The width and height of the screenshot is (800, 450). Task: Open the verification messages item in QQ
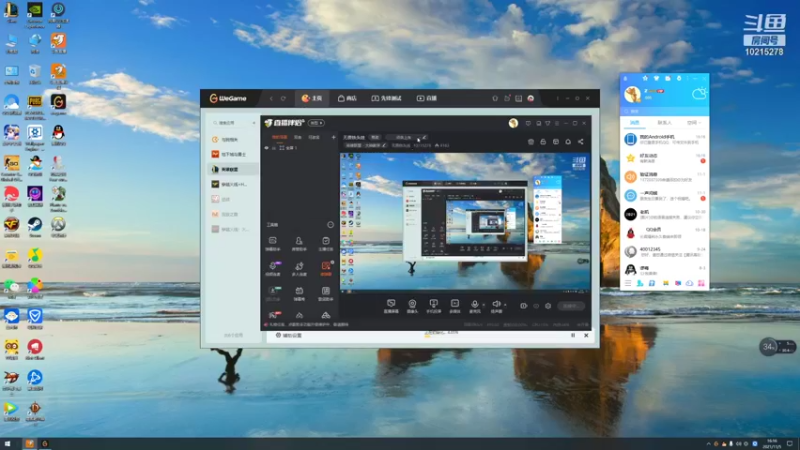click(664, 177)
